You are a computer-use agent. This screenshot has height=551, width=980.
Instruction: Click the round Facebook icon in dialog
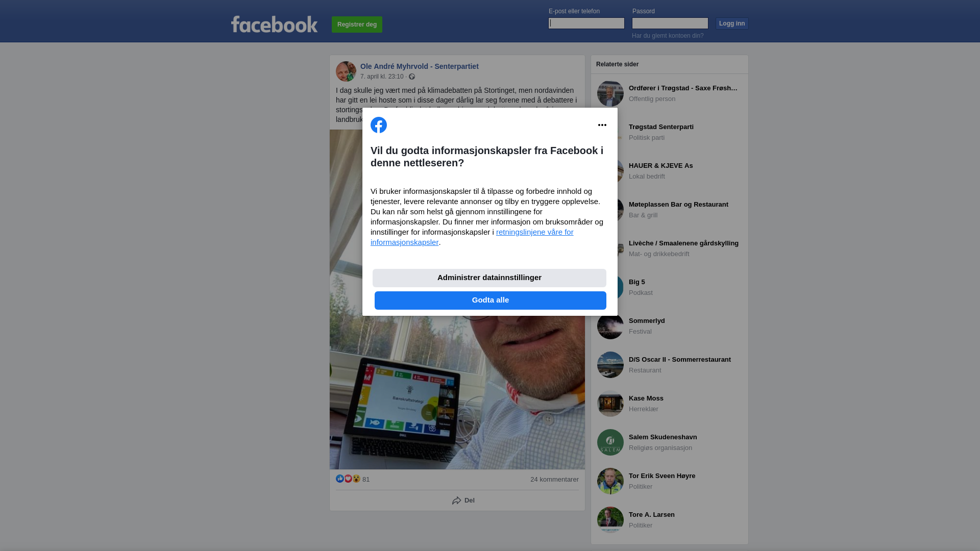[379, 125]
